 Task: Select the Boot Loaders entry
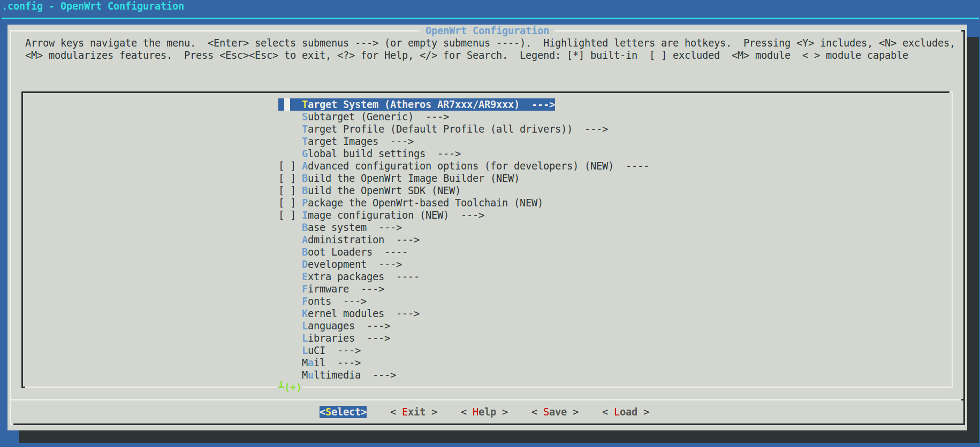coord(355,252)
